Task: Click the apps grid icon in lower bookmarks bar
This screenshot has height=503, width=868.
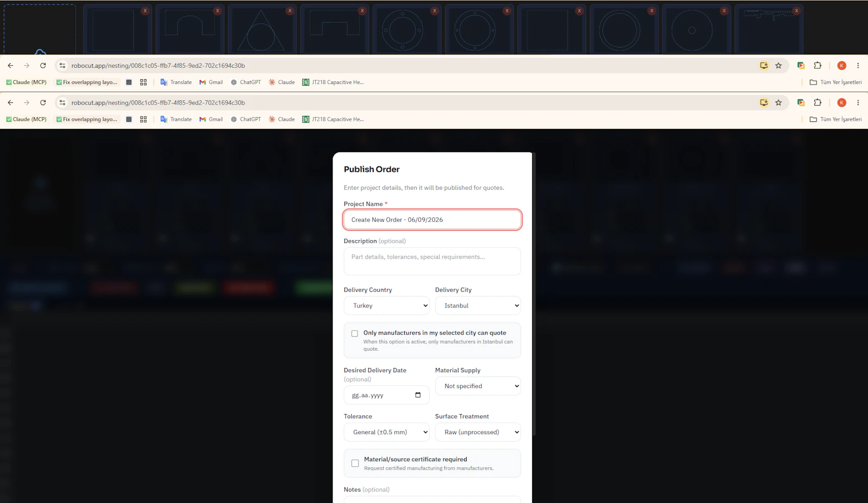Action: click(x=143, y=119)
